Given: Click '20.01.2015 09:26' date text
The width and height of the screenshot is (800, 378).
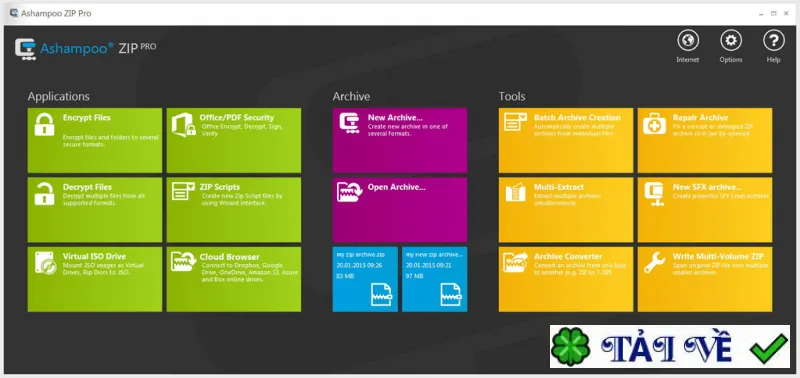Looking at the screenshot, I should [x=359, y=265].
